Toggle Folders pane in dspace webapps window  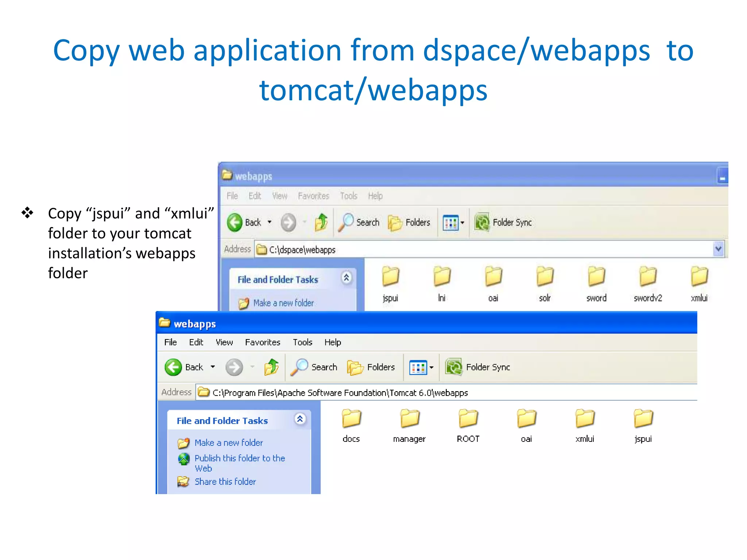tap(409, 222)
